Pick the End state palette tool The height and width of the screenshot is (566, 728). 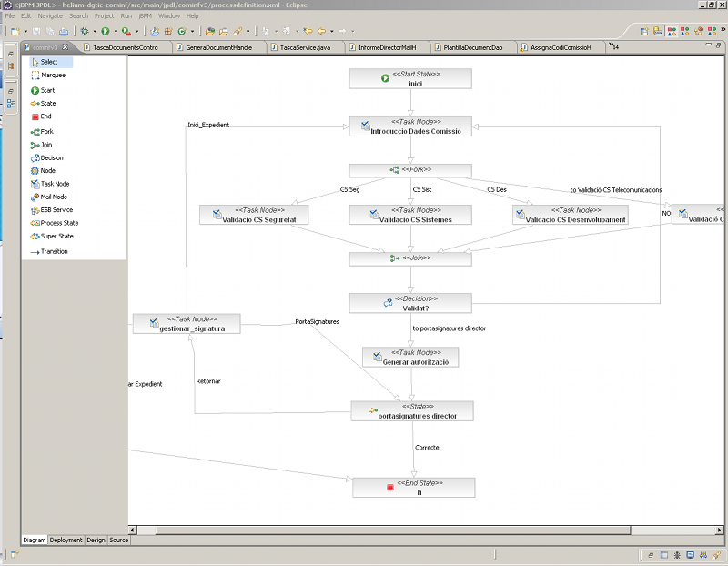pos(45,116)
